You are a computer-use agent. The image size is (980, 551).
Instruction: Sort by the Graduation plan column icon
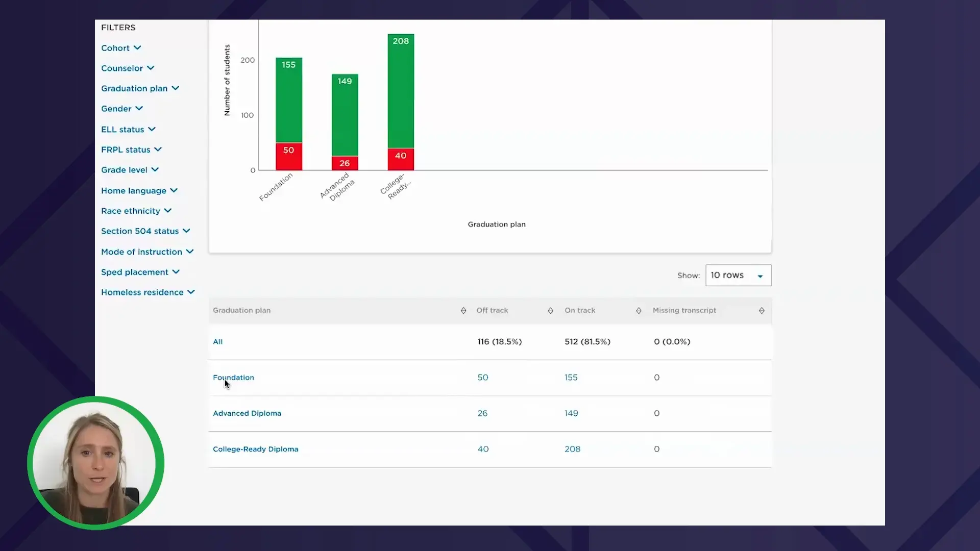(x=463, y=311)
